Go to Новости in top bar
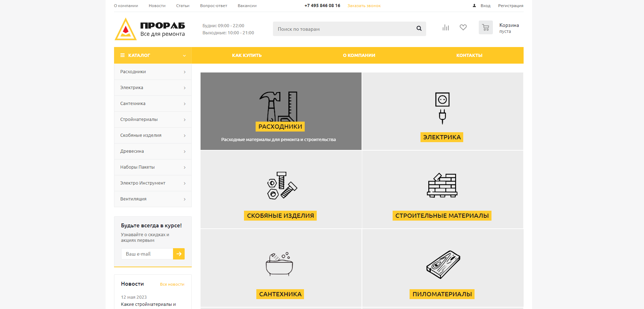 (x=157, y=6)
